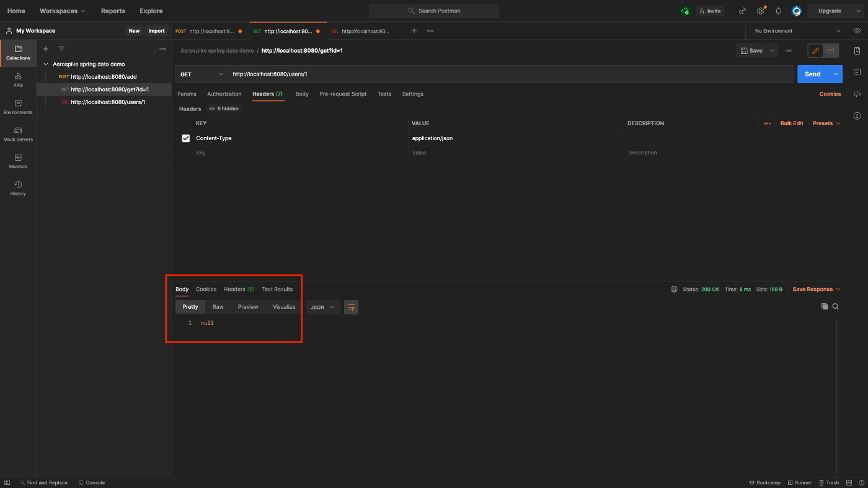868x488 pixels.
Task: Select the Visualize response view
Action: pyautogui.click(x=284, y=307)
